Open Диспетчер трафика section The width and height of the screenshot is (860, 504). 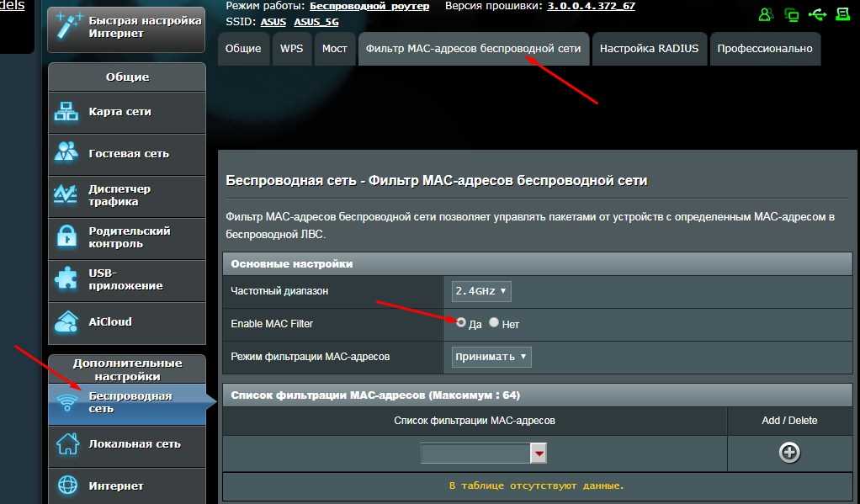click(127, 196)
